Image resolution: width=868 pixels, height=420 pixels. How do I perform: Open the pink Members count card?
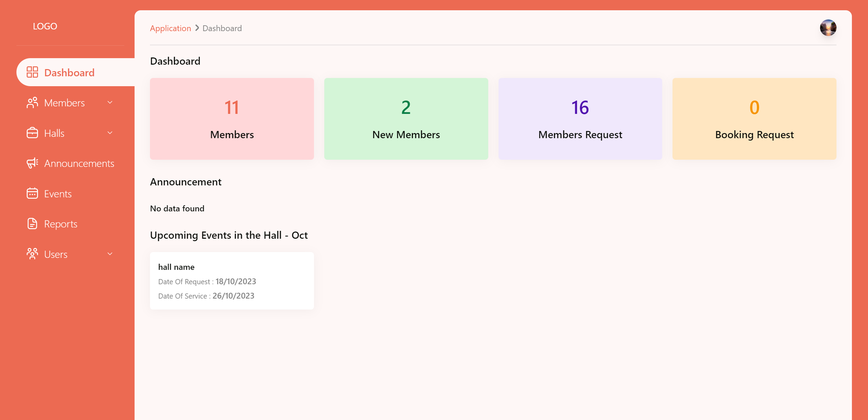(x=232, y=119)
